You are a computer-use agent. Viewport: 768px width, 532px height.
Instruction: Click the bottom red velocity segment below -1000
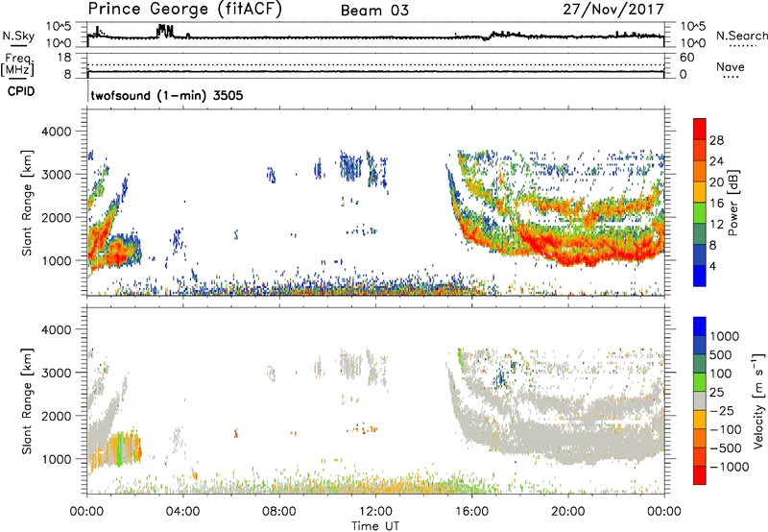[700, 475]
